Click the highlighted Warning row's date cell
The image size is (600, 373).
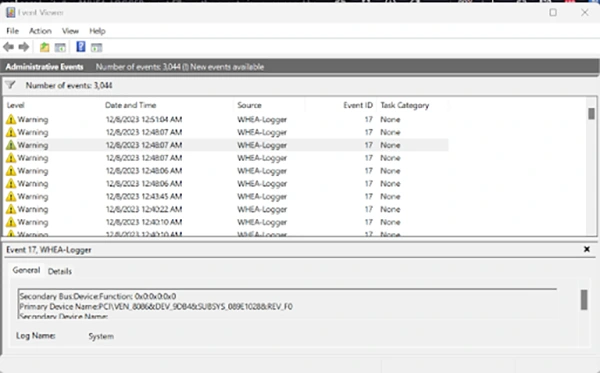[x=144, y=145]
